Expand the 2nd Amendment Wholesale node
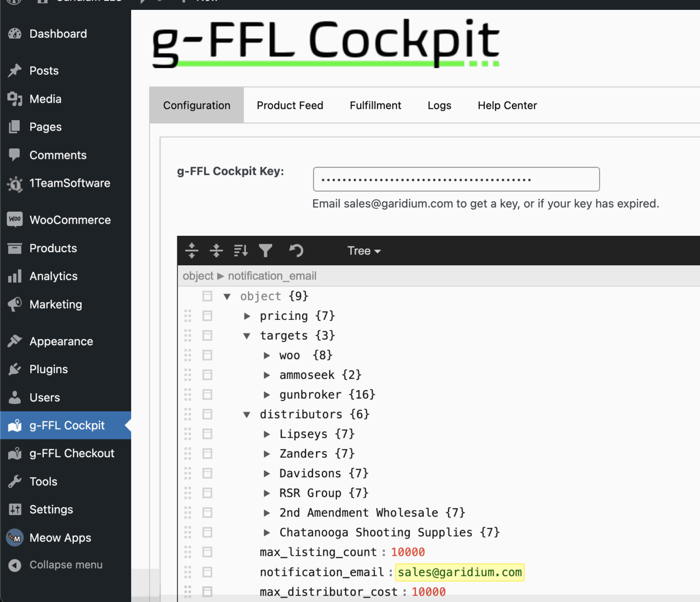 pyautogui.click(x=267, y=513)
